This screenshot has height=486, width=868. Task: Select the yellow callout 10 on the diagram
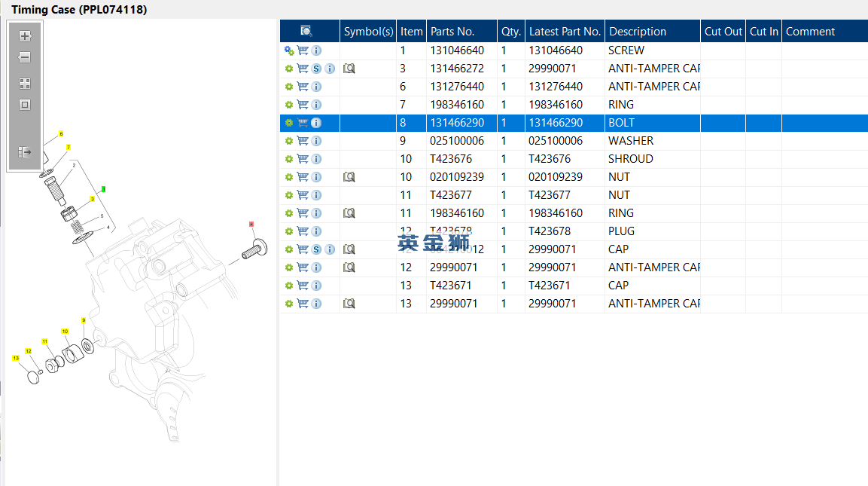pos(65,331)
